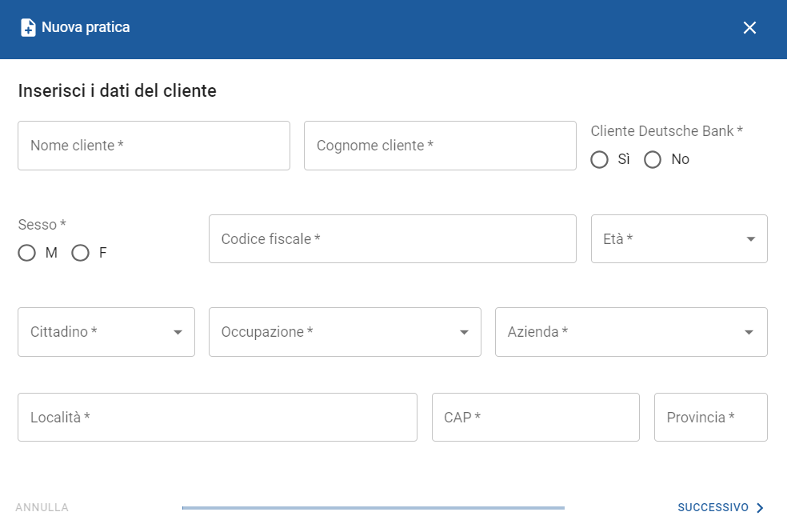The image size is (787, 532).
Task: Click the Nuova pratica document icon
Action: tap(28, 28)
